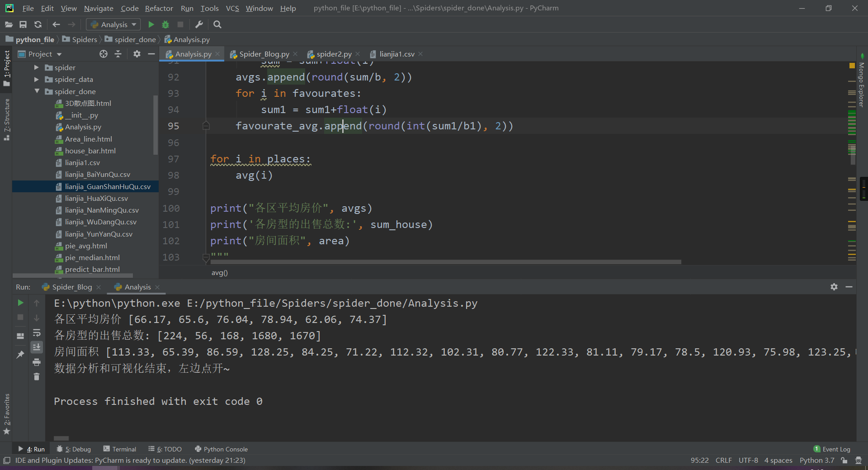The height and width of the screenshot is (470, 868).
Task: Expand the spider_data folder
Action: [37, 79]
